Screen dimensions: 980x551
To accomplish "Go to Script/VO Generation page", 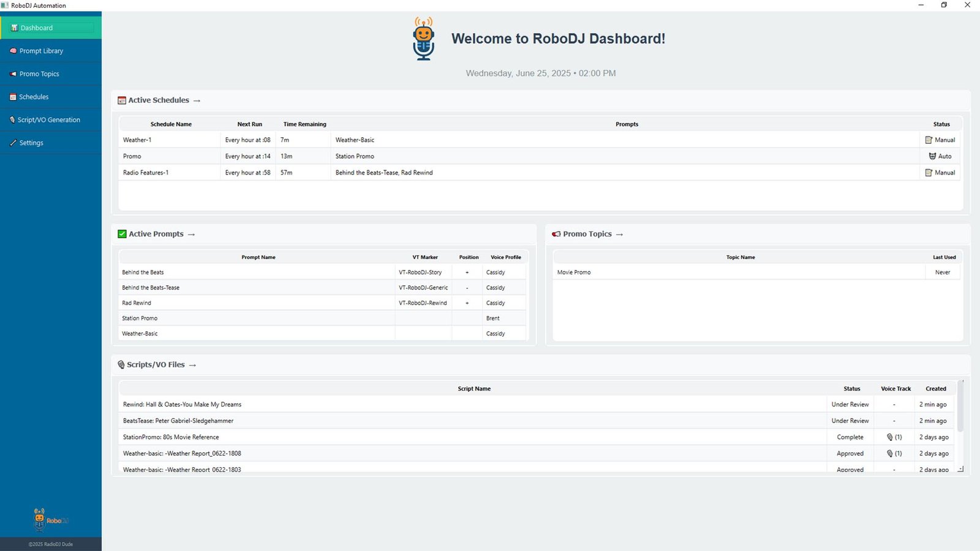I will coord(48,120).
